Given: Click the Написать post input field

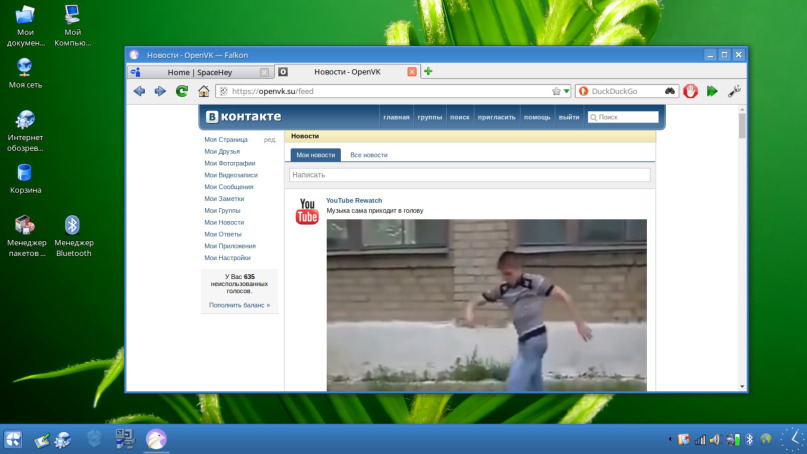Looking at the screenshot, I should (470, 175).
